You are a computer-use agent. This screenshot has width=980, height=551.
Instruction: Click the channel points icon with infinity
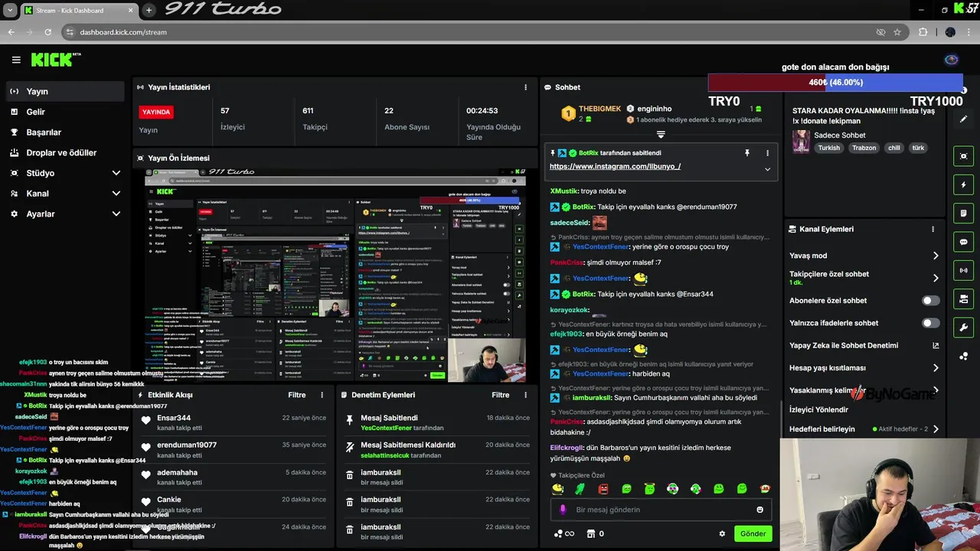tap(563, 534)
